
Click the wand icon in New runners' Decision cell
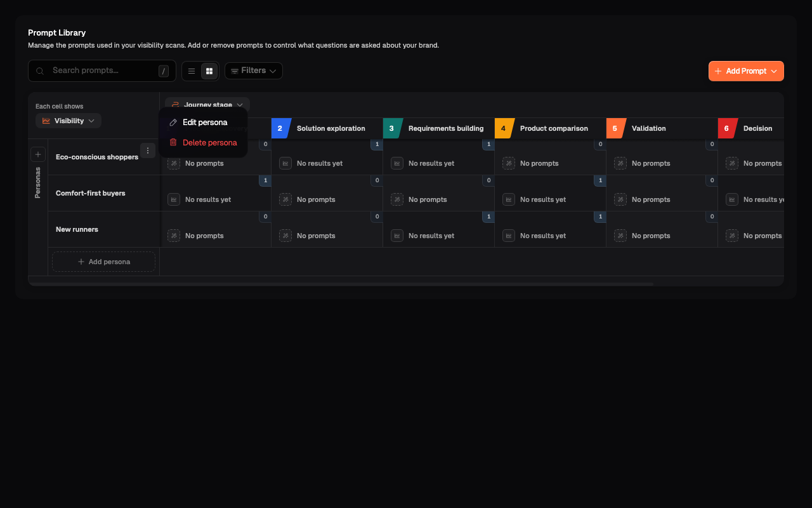click(732, 236)
